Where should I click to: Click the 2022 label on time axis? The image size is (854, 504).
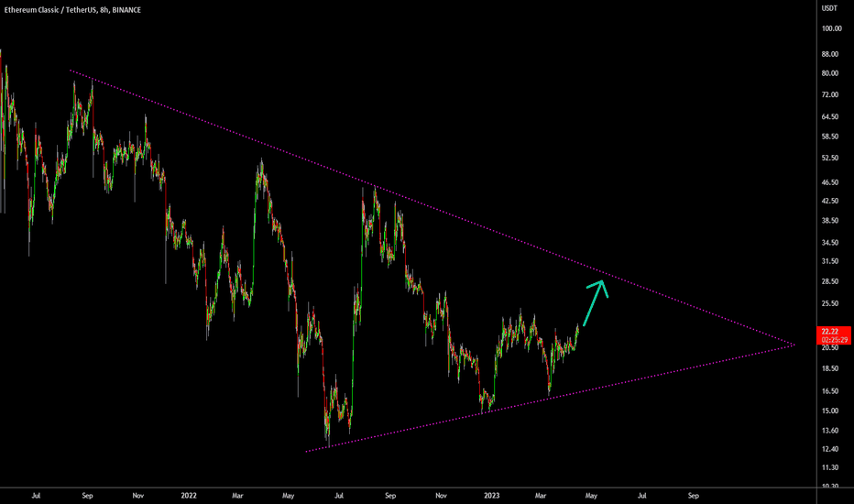click(x=189, y=495)
